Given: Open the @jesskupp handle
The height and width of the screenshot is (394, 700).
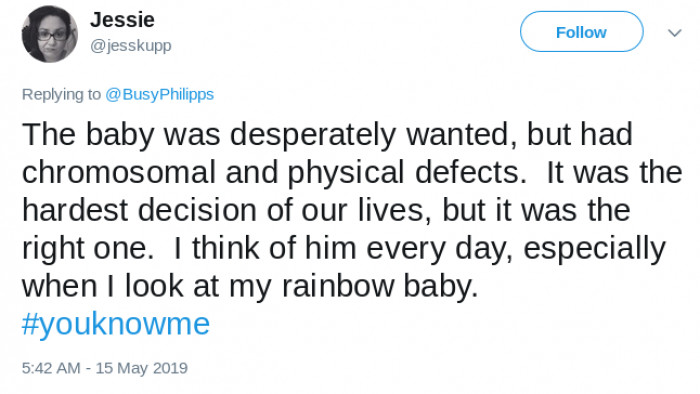Looking at the screenshot, I should click(x=131, y=46).
